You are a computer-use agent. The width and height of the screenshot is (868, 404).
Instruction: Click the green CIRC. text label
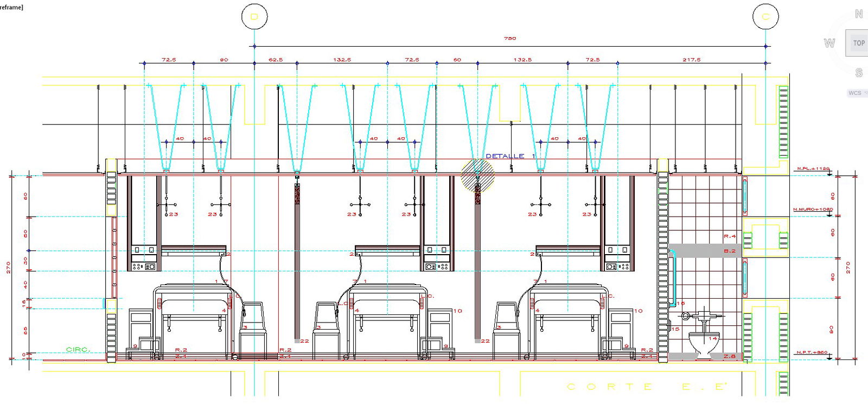click(78, 349)
